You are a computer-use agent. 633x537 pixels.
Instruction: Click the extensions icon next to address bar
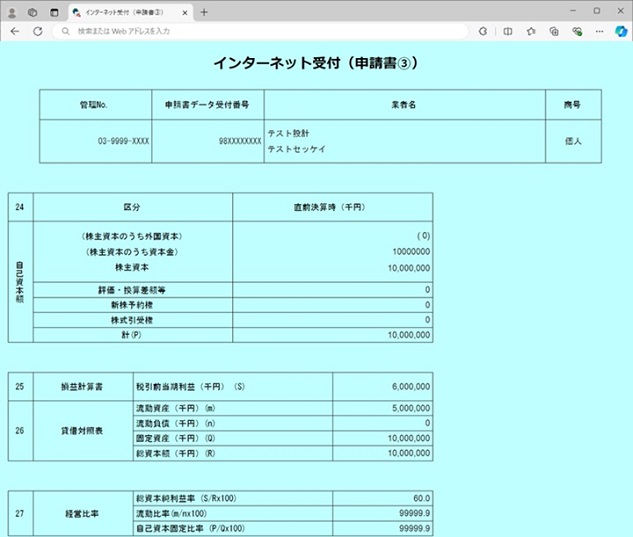tap(483, 31)
